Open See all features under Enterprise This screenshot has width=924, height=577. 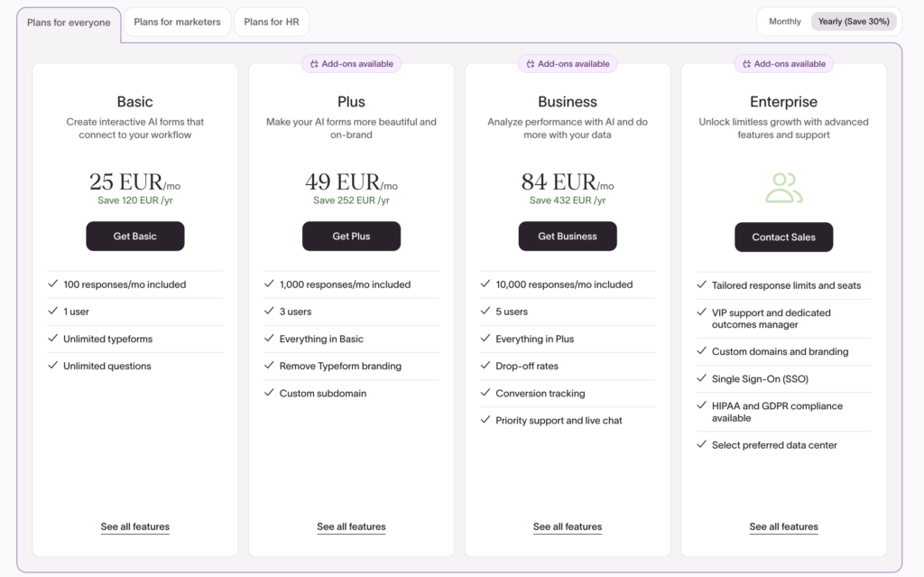pos(783,526)
